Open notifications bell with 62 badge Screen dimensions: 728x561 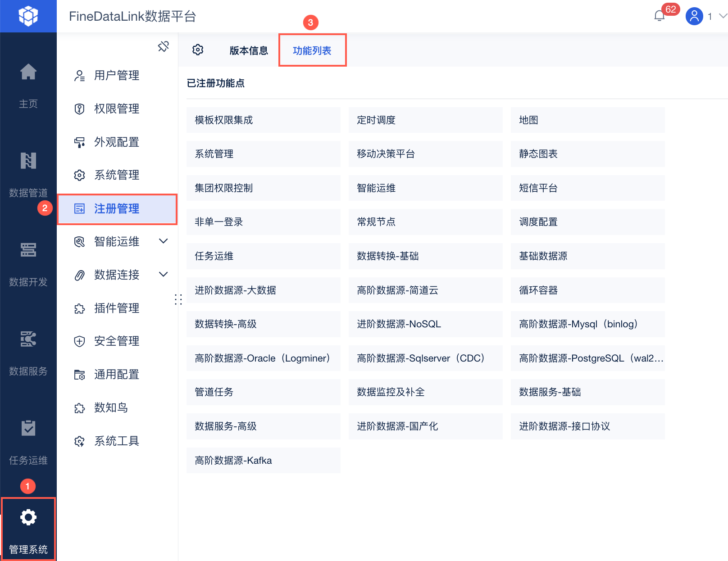click(660, 16)
